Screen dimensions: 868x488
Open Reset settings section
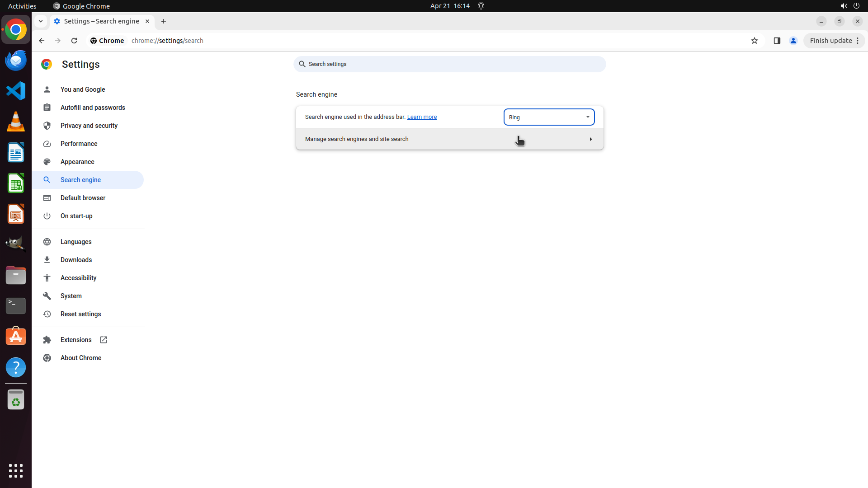[81, 314]
